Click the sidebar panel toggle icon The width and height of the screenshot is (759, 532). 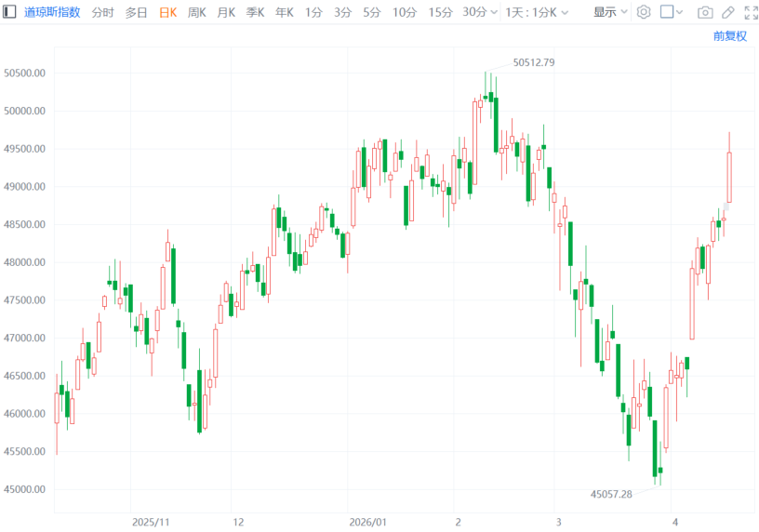(9, 12)
